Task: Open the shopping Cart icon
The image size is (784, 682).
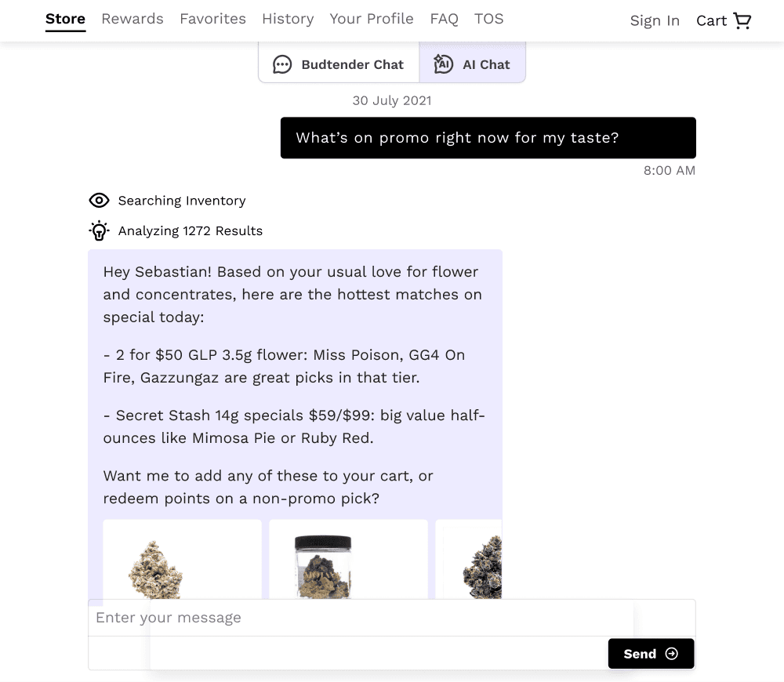Action: tap(742, 20)
